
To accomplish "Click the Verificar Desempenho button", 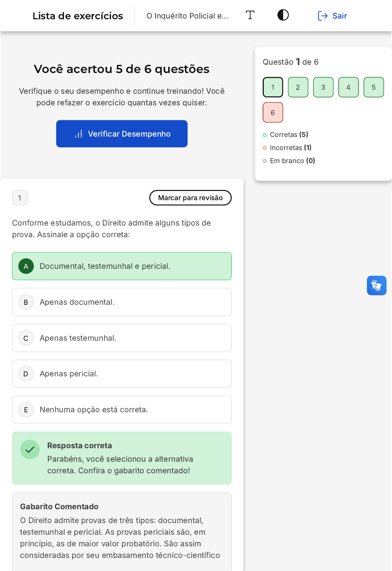I will click(122, 134).
